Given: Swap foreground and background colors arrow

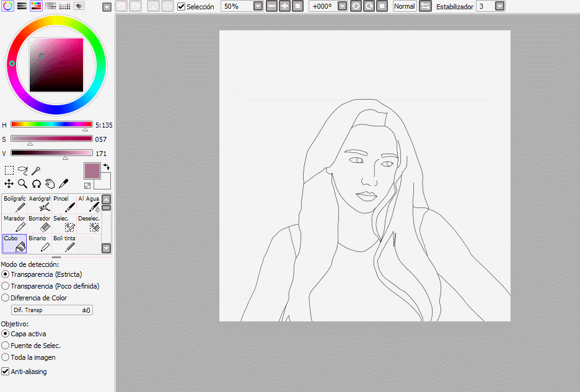Looking at the screenshot, I should click(106, 167).
